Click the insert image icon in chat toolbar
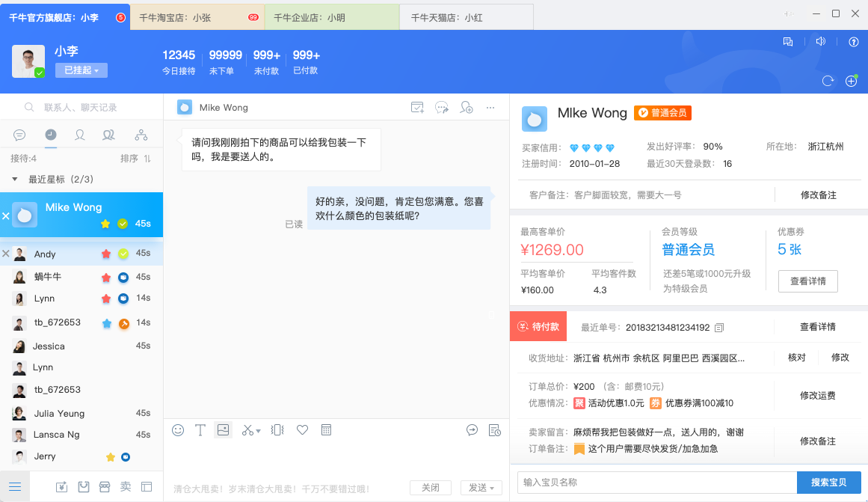 [x=223, y=430]
